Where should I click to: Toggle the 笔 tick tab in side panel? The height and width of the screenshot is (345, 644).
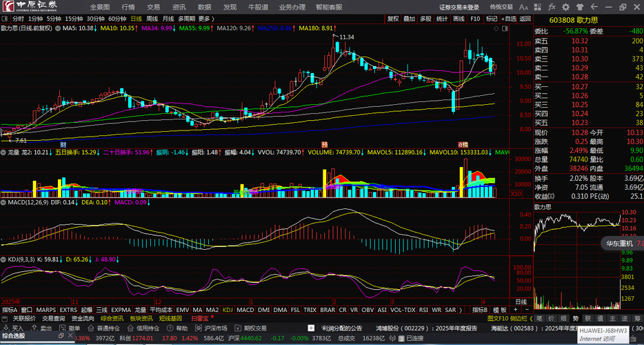[539, 318]
